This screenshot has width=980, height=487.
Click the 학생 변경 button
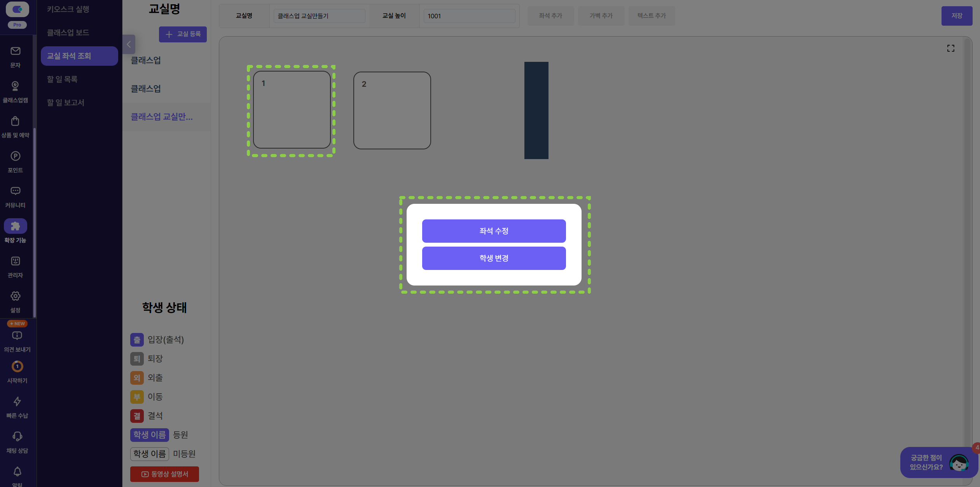[494, 258]
